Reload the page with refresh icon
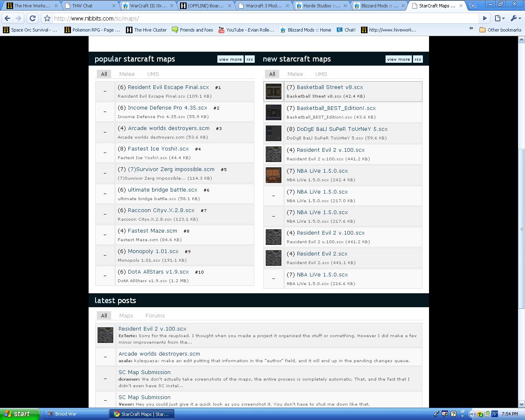This screenshot has width=525, height=420. pyautogui.click(x=32, y=18)
